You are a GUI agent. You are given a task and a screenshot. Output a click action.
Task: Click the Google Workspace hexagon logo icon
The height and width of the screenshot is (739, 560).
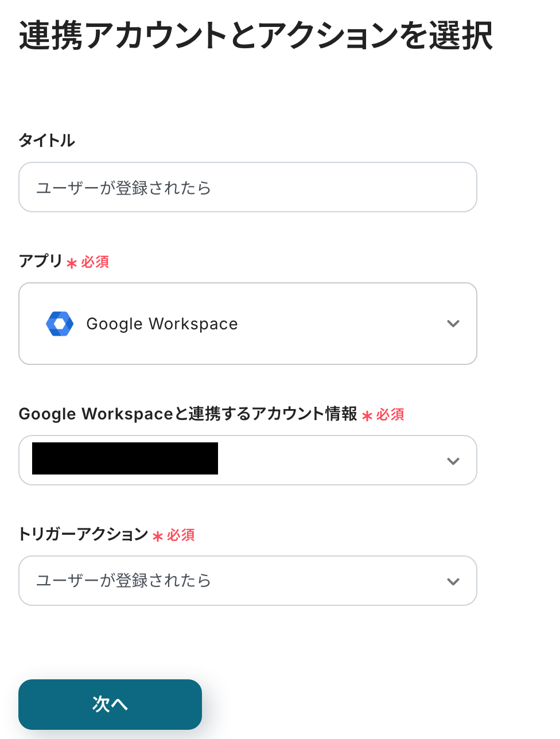pyautogui.click(x=60, y=324)
